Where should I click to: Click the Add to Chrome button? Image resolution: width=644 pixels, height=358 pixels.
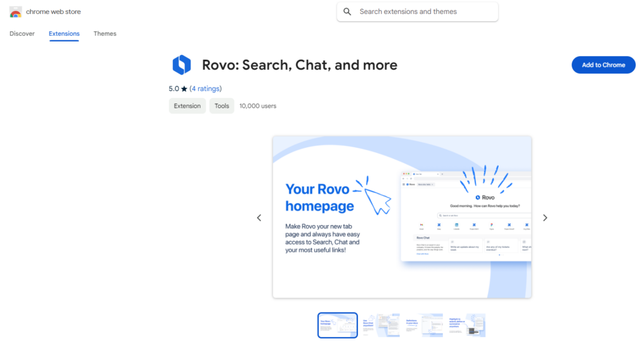click(603, 65)
